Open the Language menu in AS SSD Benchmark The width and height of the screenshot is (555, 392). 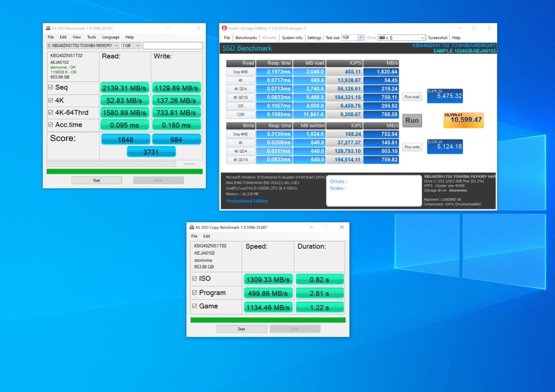(111, 37)
